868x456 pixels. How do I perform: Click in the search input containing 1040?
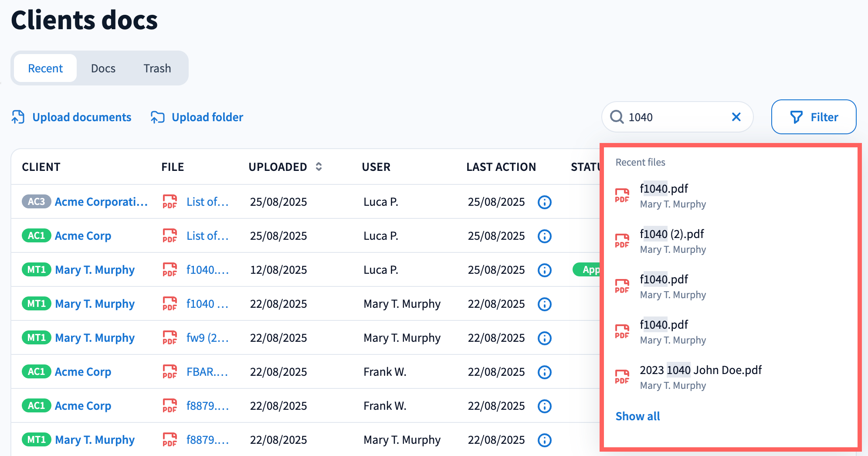(675, 117)
